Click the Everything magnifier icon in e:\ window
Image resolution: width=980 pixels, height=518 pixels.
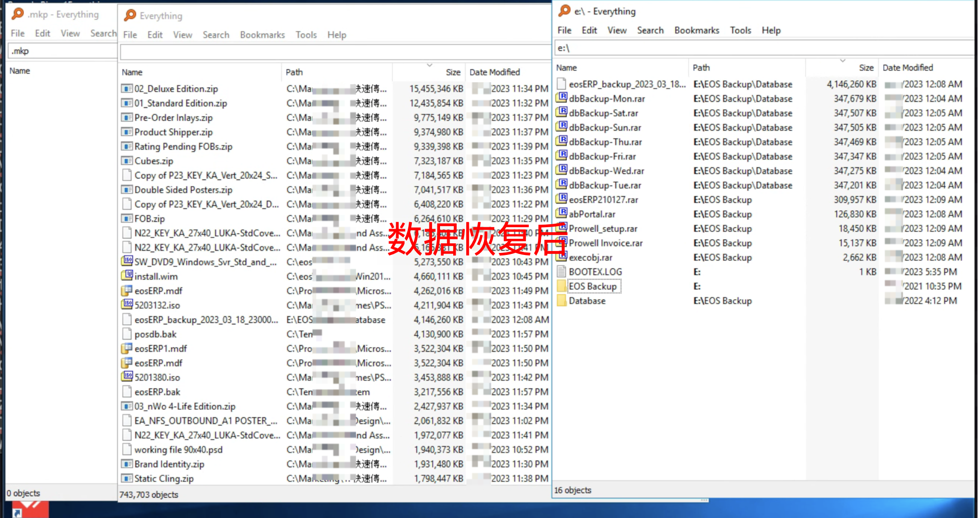565,11
